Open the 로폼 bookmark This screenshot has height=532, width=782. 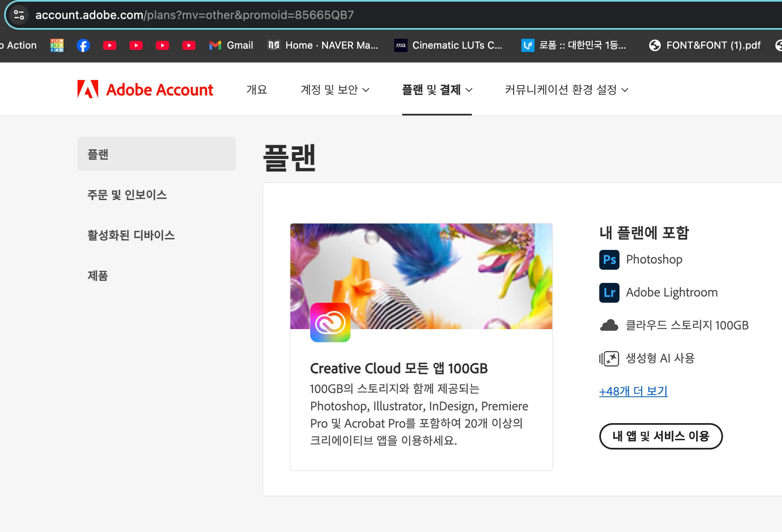574,45
